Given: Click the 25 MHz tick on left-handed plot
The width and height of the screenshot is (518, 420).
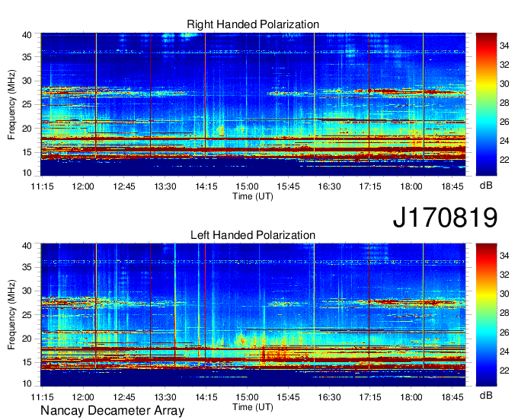Looking at the screenshot, I should pyautogui.click(x=27, y=315).
